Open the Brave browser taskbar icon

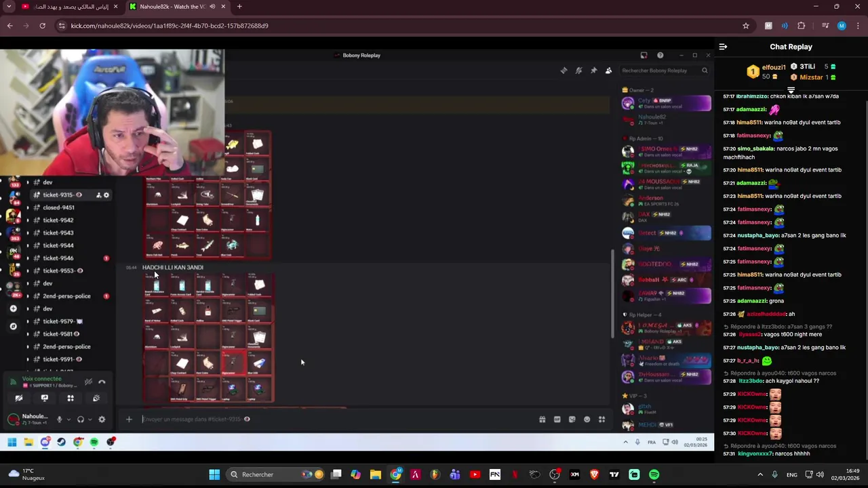(595, 474)
